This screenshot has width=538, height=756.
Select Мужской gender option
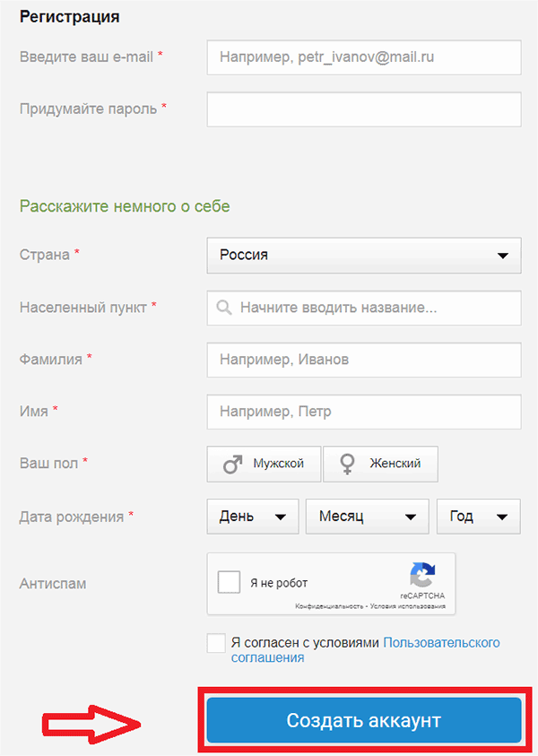pos(264,464)
